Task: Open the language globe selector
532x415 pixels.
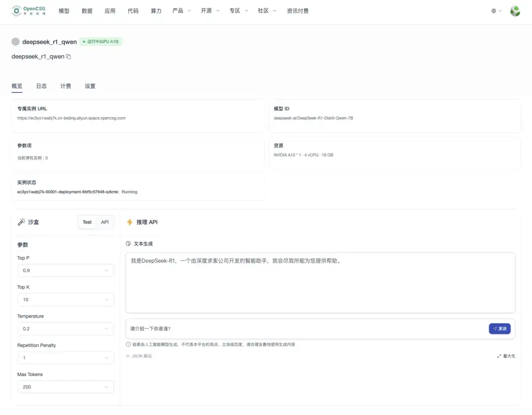Action: [x=497, y=11]
